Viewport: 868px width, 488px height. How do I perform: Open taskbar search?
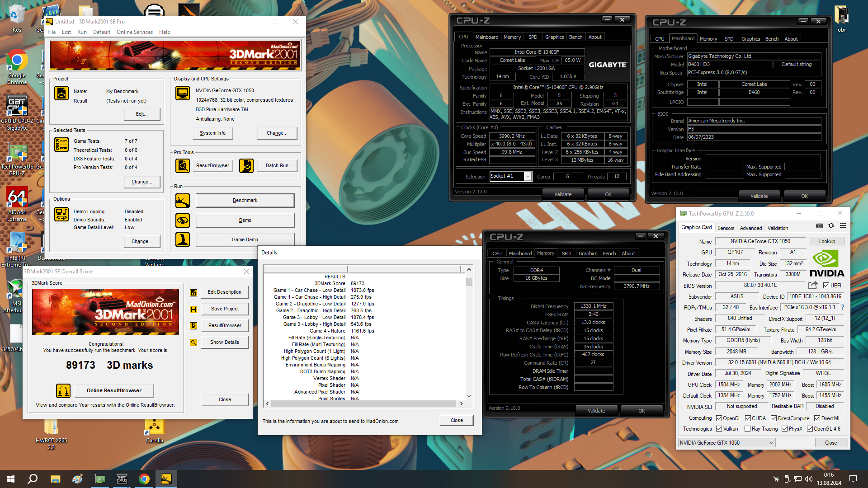click(x=33, y=479)
